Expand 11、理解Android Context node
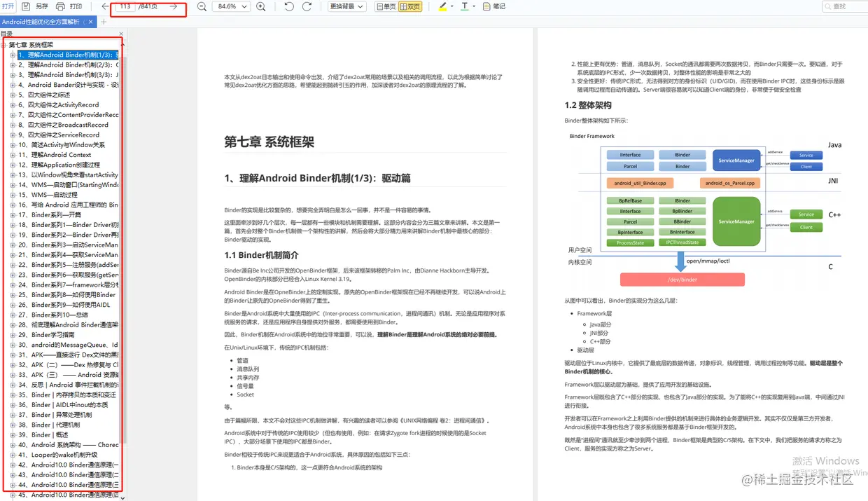Image resolution: width=868 pixels, height=501 pixels. (x=13, y=155)
